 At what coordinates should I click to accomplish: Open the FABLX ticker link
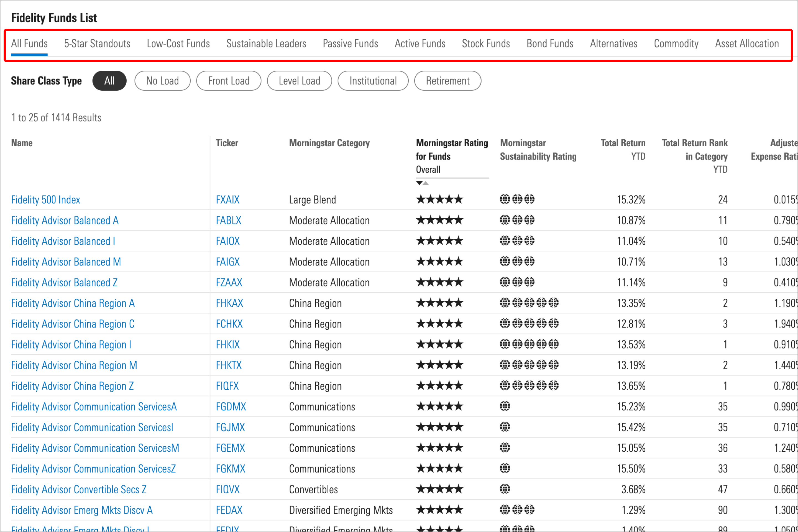pos(229,220)
